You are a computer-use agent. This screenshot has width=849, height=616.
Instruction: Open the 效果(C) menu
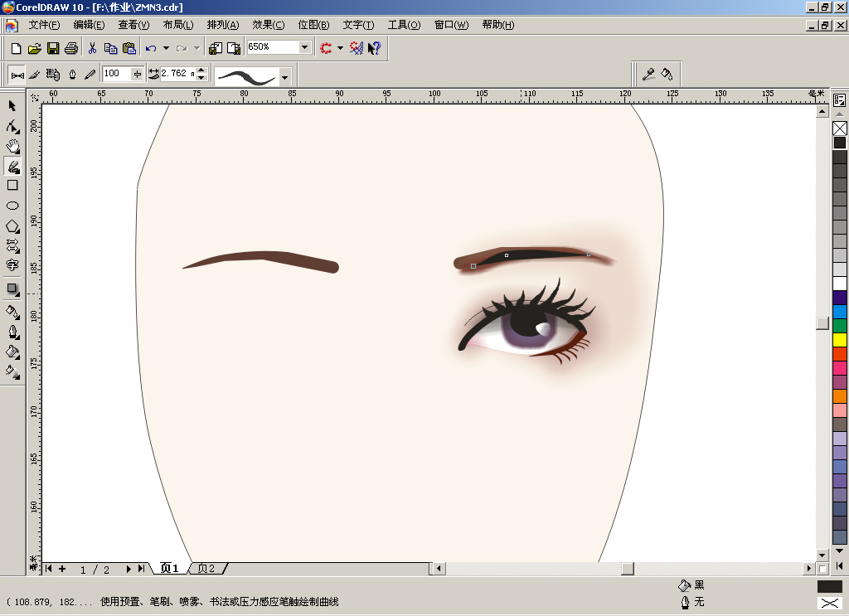tap(268, 25)
